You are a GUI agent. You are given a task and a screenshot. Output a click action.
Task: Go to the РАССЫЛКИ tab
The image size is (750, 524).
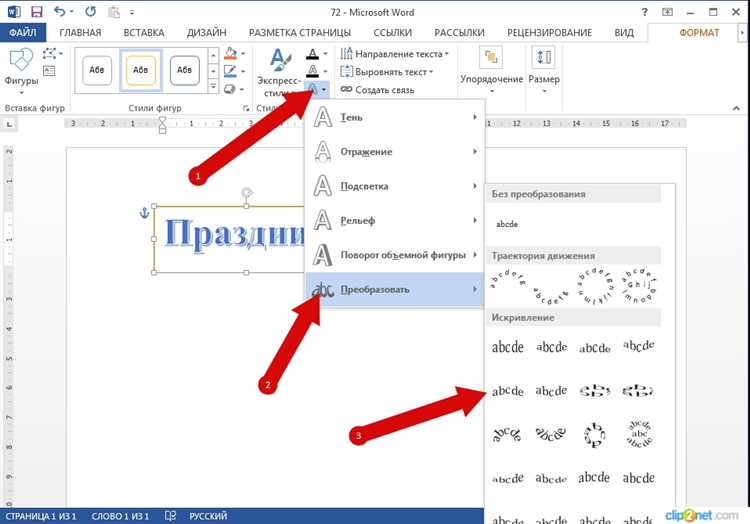pyautogui.click(x=459, y=33)
